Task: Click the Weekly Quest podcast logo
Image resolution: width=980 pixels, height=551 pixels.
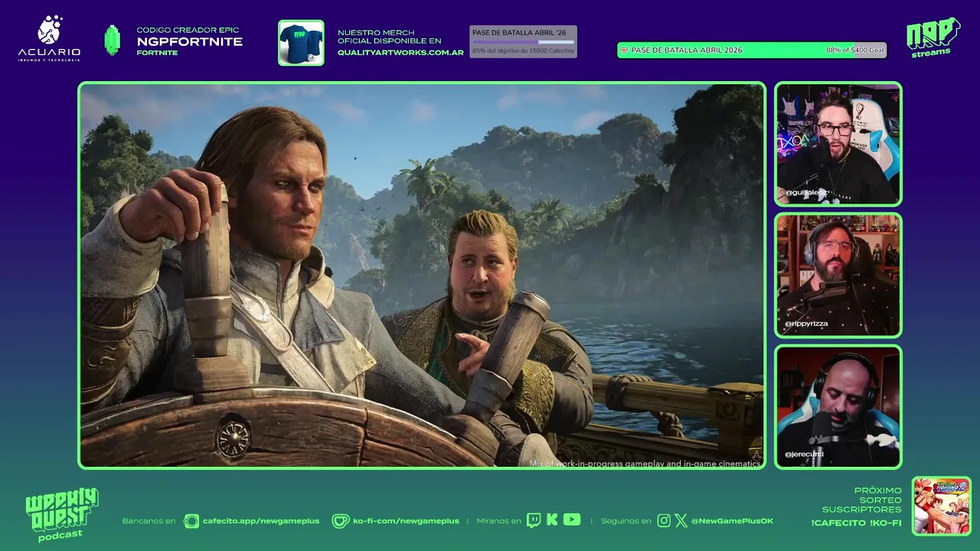Action: point(61,515)
